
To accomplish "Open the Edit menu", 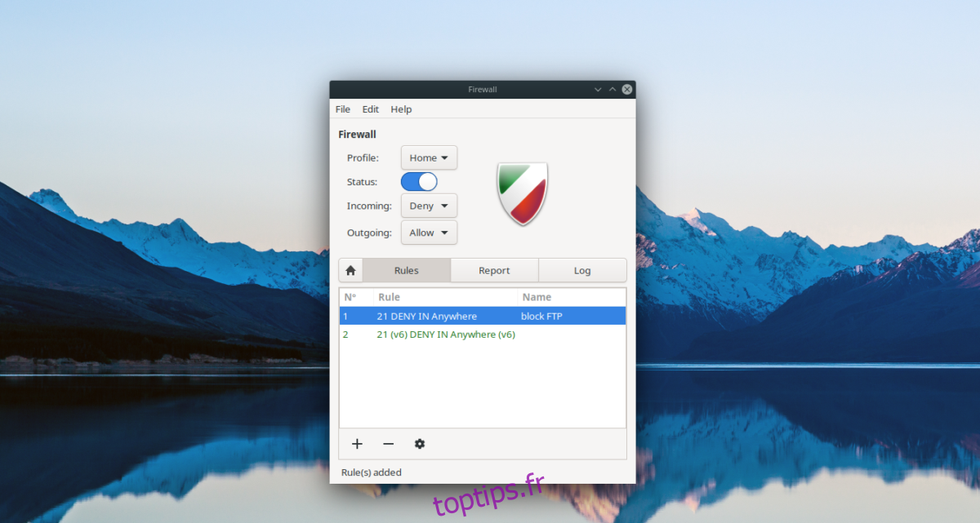I will coord(371,109).
